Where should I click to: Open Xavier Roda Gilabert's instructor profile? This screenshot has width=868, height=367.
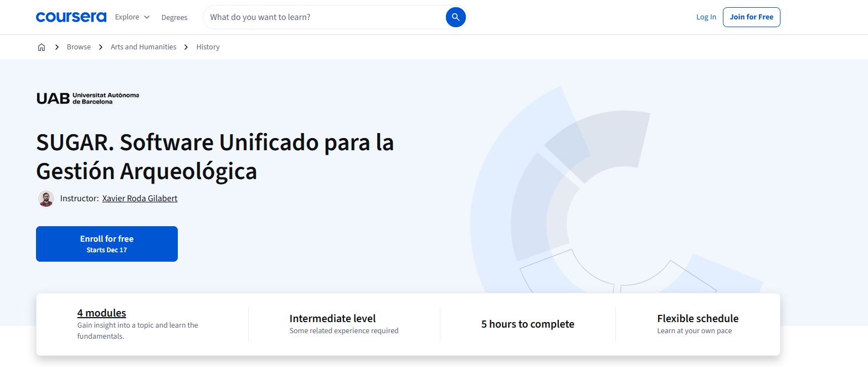click(140, 198)
